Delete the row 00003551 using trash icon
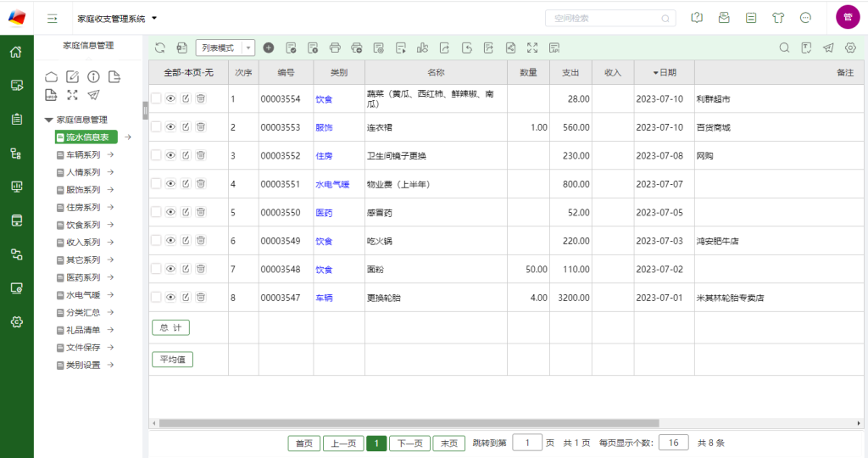 201,183
